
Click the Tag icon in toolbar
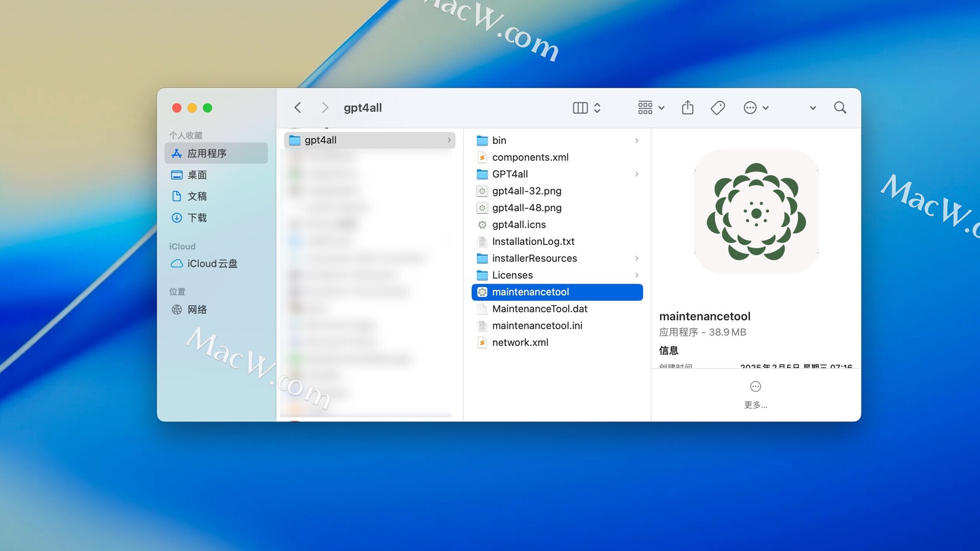point(718,108)
